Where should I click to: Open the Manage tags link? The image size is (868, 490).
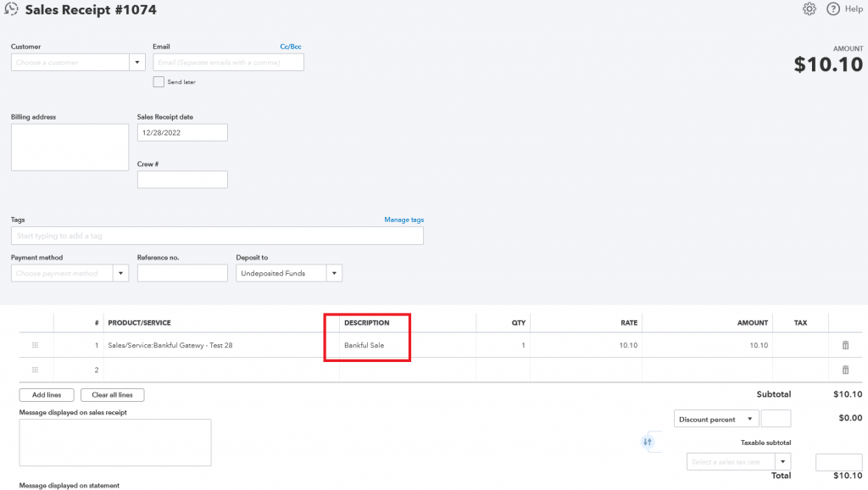click(404, 220)
